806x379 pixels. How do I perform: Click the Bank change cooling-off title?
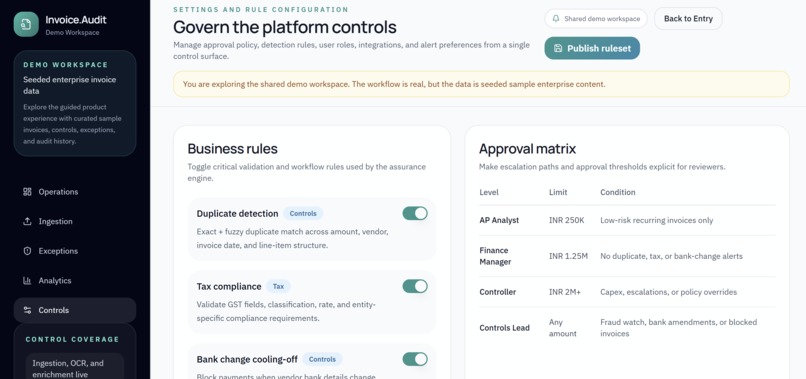pos(247,359)
